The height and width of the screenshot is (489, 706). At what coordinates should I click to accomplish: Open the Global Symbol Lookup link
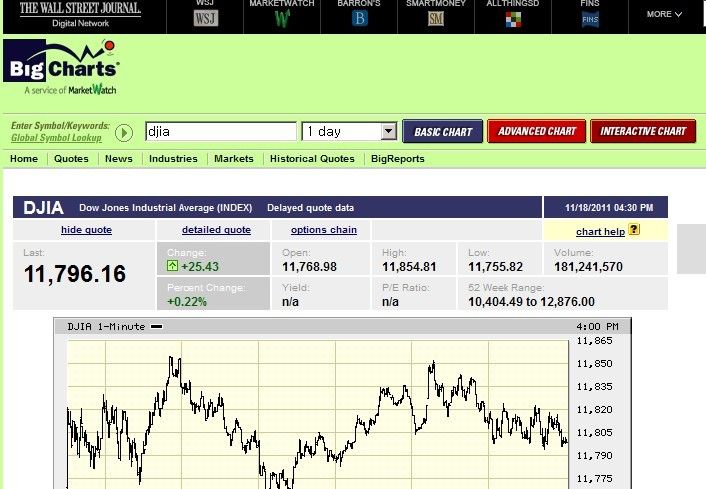(56, 138)
